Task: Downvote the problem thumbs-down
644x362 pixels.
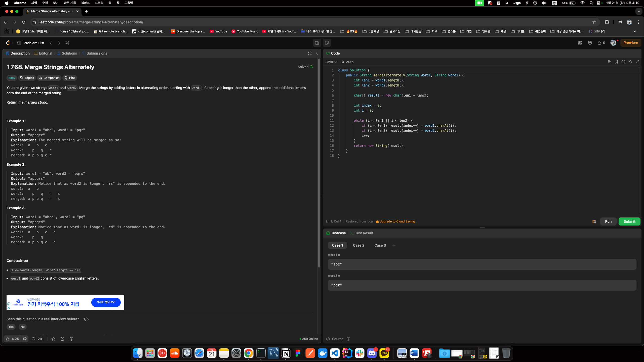Action: click(x=25, y=339)
